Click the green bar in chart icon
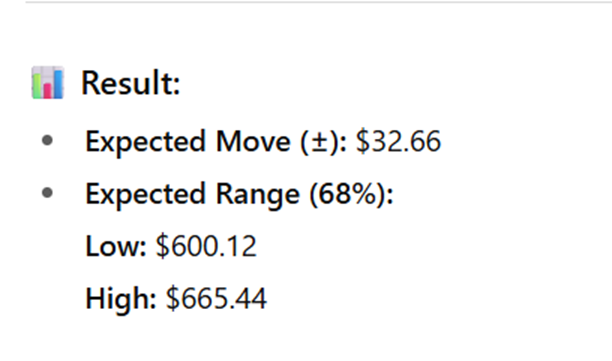This screenshot has height=361, width=612. click(x=37, y=86)
